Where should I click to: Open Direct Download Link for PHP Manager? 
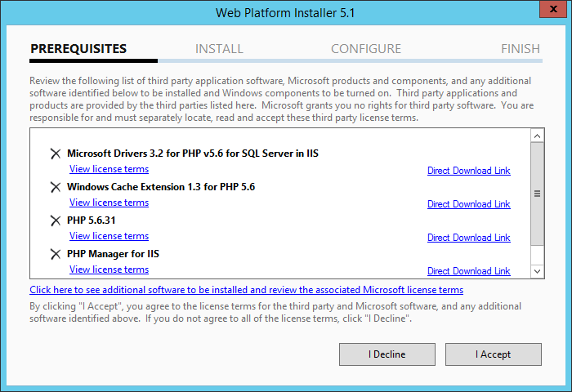(x=468, y=271)
